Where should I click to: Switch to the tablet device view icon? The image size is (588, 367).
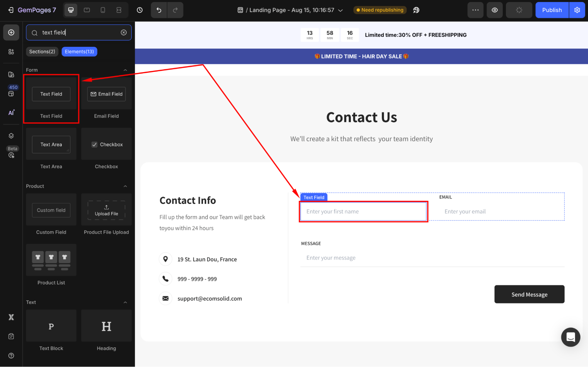point(87,10)
